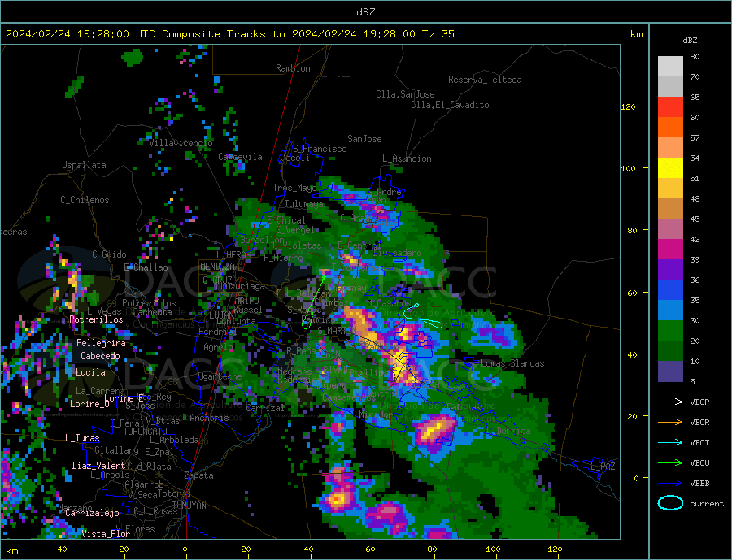Click the Reserva_Telteca label on map

pos(485,80)
